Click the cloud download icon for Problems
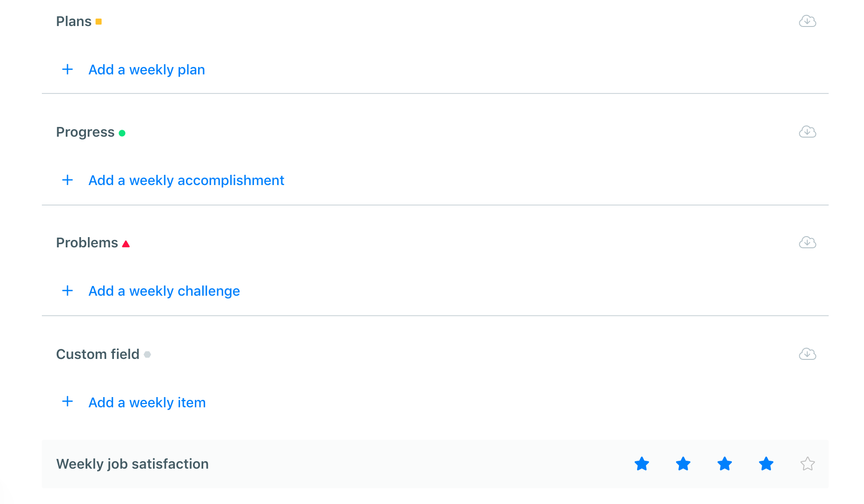The image size is (864, 504). (x=808, y=242)
